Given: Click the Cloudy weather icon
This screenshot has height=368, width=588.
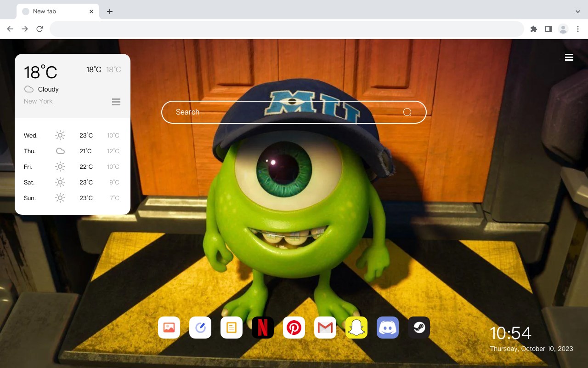Looking at the screenshot, I should click(29, 89).
